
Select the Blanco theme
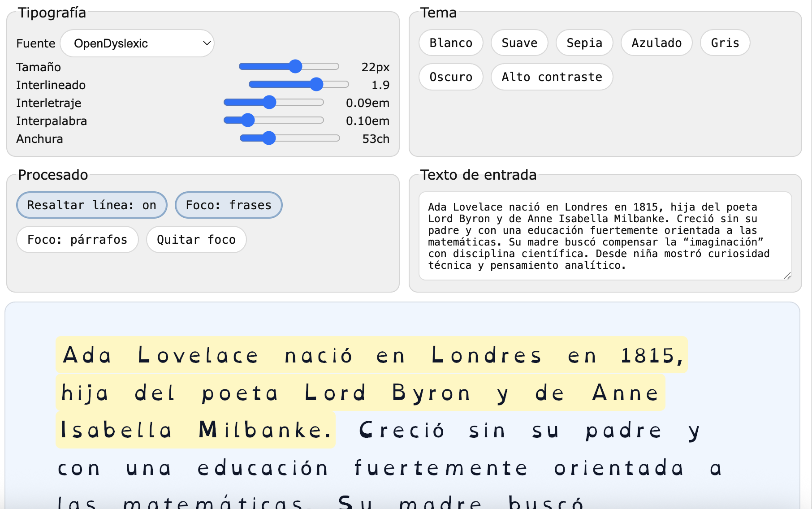pyautogui.click(x=451, y=43)
